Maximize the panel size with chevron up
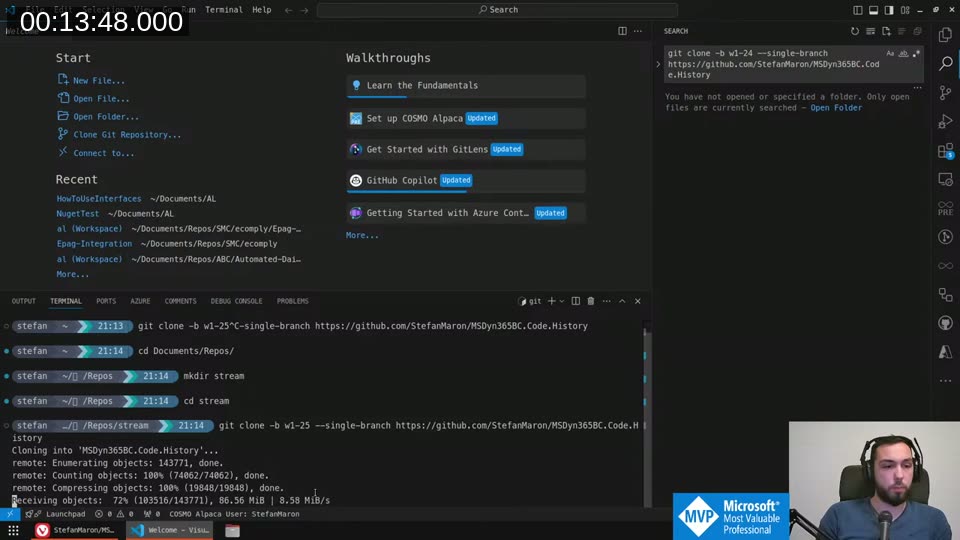Screen dimensions: 960x540 click(622, 301)
